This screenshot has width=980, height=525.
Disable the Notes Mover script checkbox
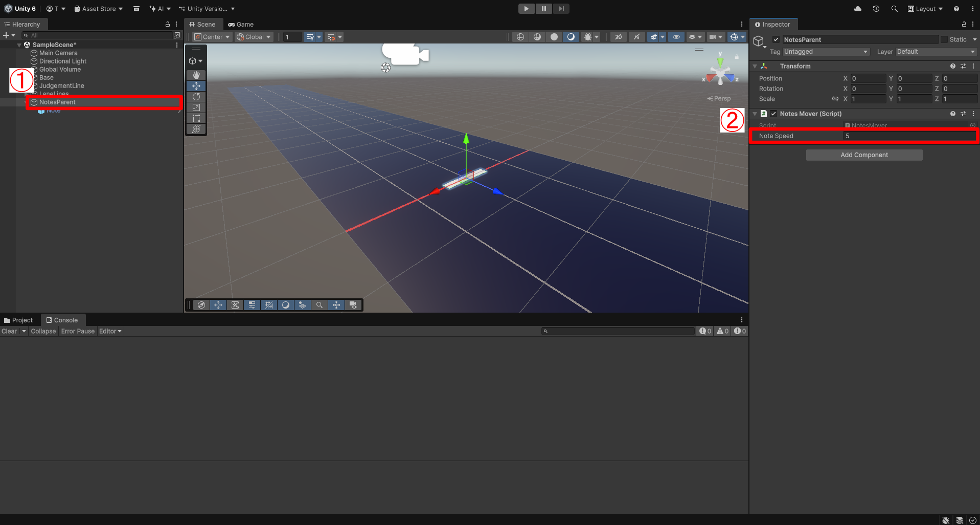[773, 114]
